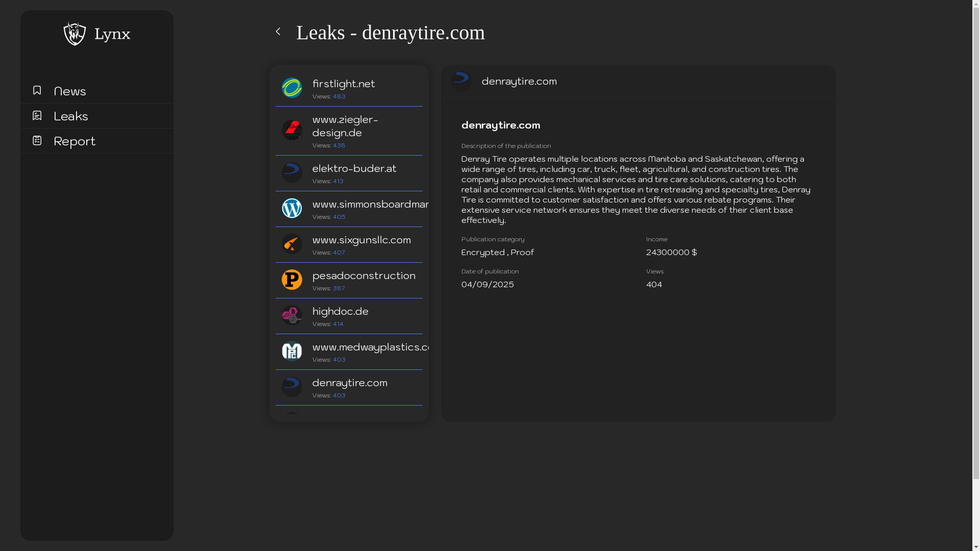Switch to the Report section

pyautogui.click(x=74, y=141)
